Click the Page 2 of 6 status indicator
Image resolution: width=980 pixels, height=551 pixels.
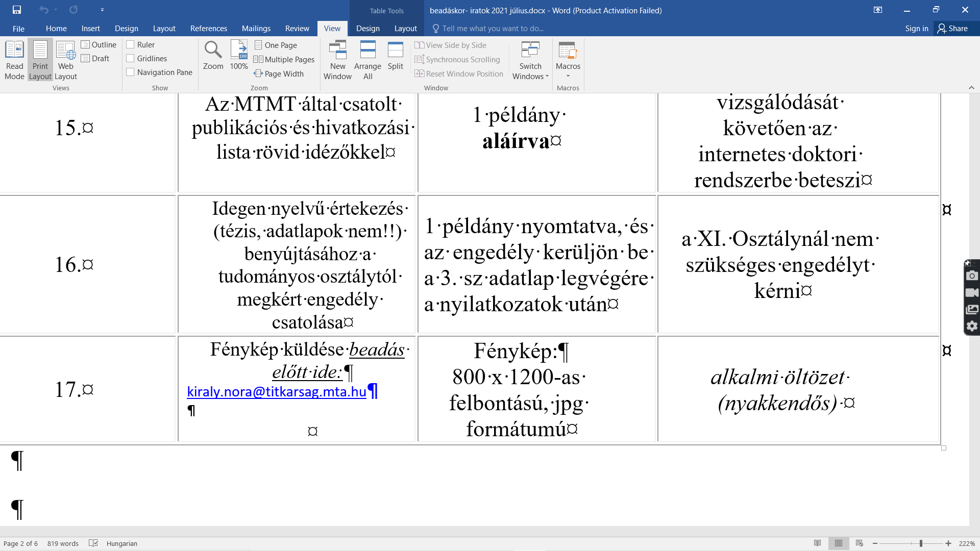click(20, 543)
